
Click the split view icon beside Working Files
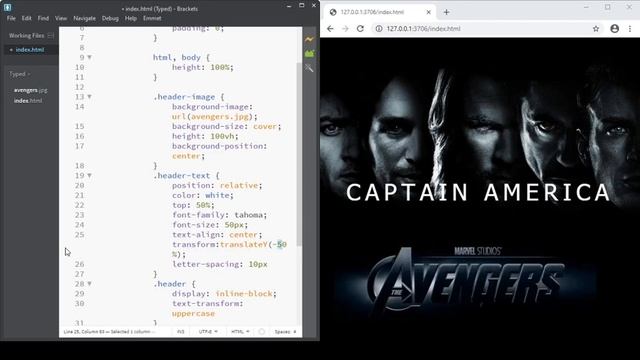click(51, 36)
